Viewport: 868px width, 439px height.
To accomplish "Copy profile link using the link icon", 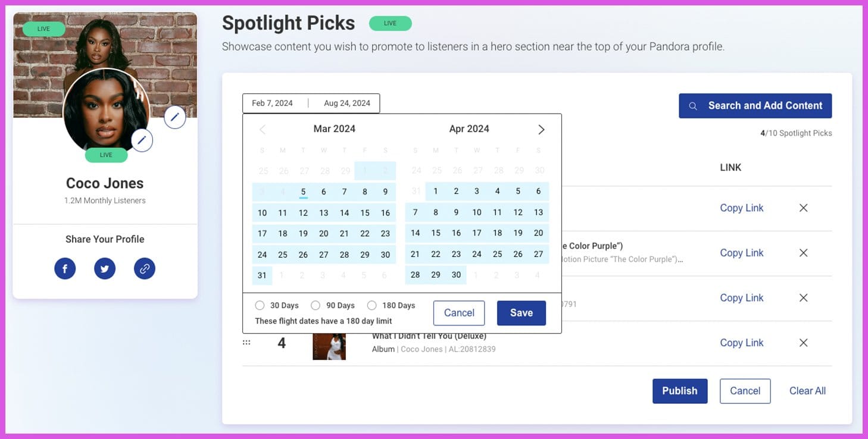I will click(x=144, y=268).
